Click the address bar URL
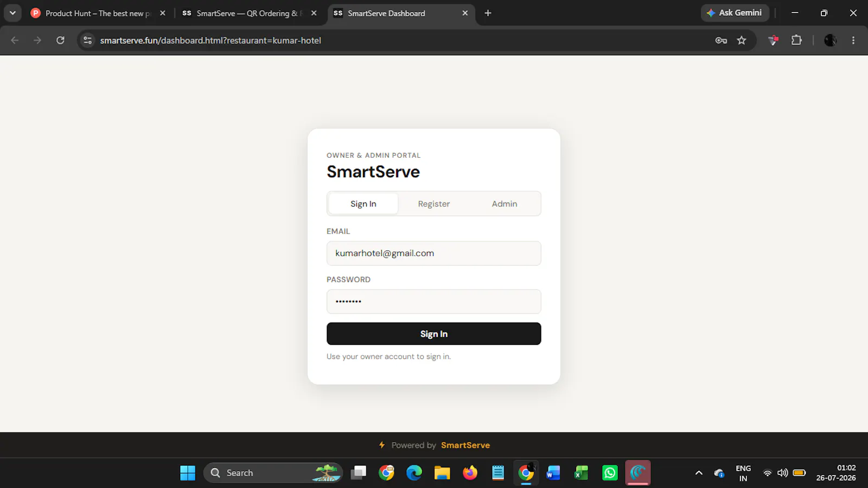The height and width of the screenshot is (488, 868). [x=210, y=41]
